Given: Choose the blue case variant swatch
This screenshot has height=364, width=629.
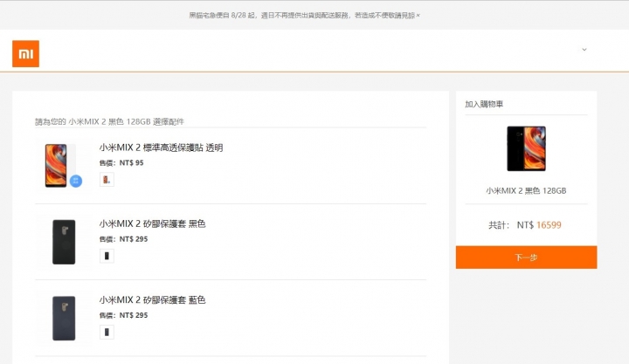Looking at the screenshot, I should [x=107, y=332].
